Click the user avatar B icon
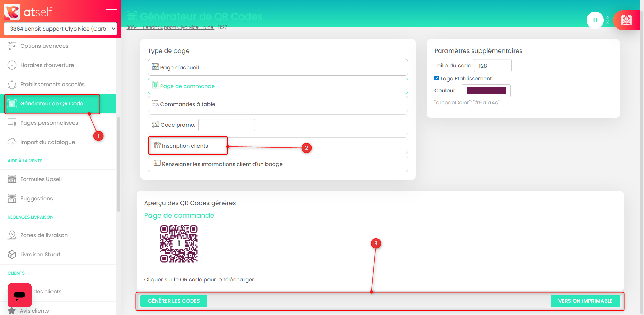The height and width of the screenshot is (315, 644). tap(595, 20)
